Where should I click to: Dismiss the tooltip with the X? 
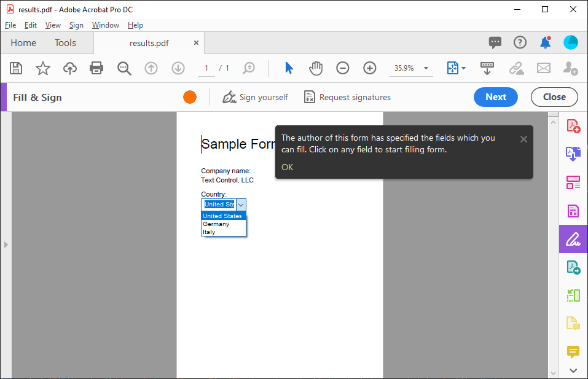(x=523, y=139)
